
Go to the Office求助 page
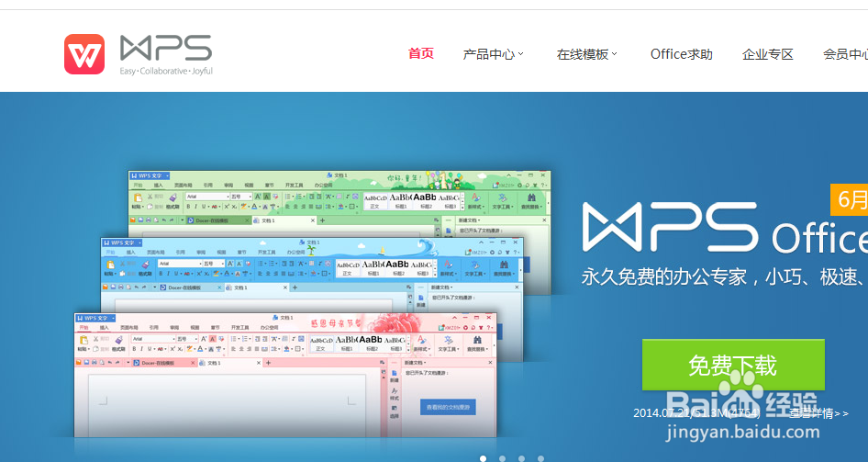click(682, 54)
